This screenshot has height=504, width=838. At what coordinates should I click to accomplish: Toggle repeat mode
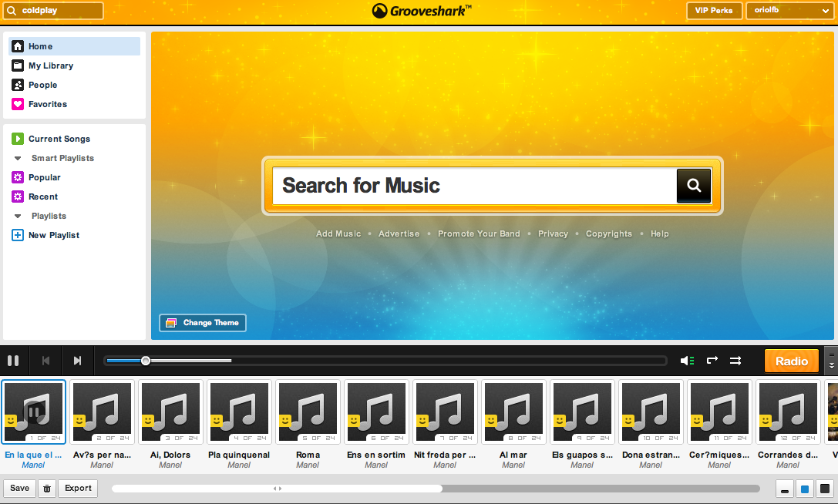point(712,361)
